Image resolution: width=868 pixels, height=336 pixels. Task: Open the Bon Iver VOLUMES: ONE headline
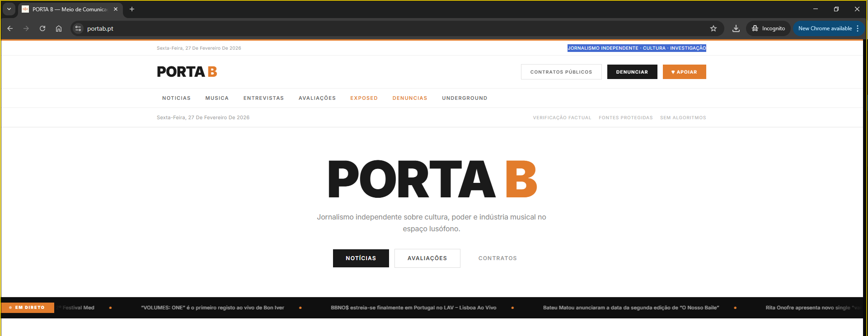point(212,308)
